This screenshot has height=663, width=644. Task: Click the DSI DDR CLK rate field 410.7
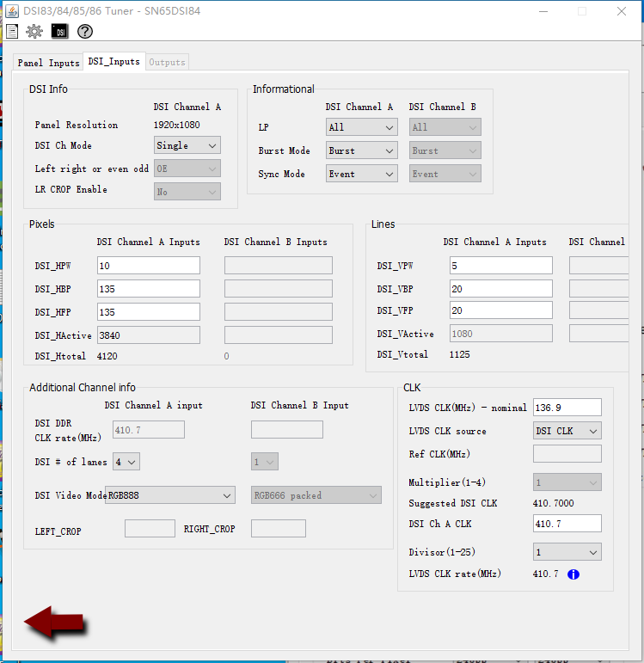(x=149, y=430)
